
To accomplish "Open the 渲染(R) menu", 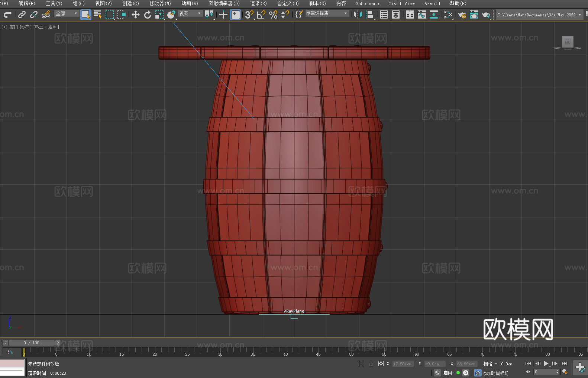I will tap(258, 4).
